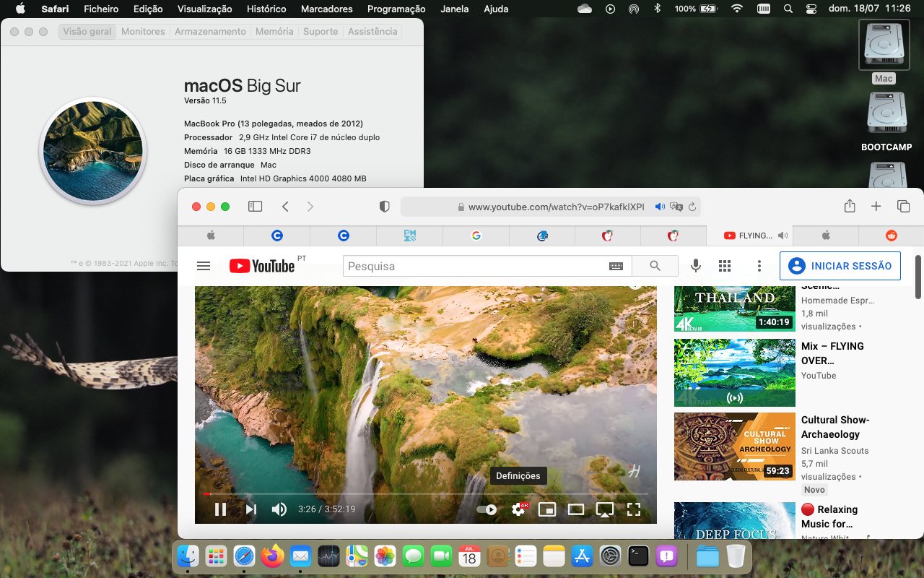Switch to the Google tab in Safari
This screenshot has width=924, height=578.
pyautogui.click(x=476, y=236)
